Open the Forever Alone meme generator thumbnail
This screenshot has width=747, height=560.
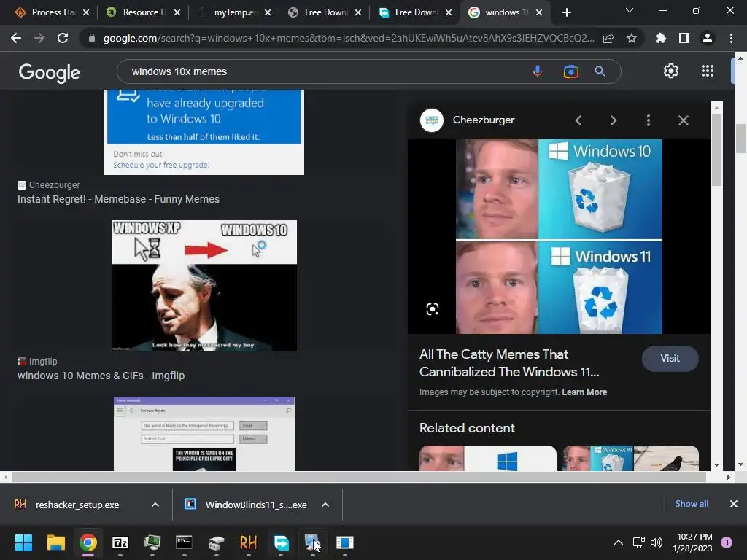pos(204,434)
